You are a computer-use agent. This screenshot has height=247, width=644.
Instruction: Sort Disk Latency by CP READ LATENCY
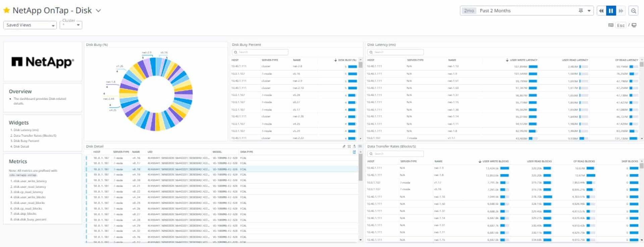coord(627,60)
